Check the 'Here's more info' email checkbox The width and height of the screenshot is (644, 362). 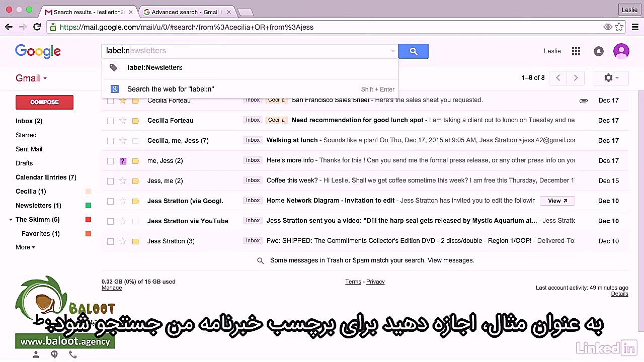pos(110,161)
